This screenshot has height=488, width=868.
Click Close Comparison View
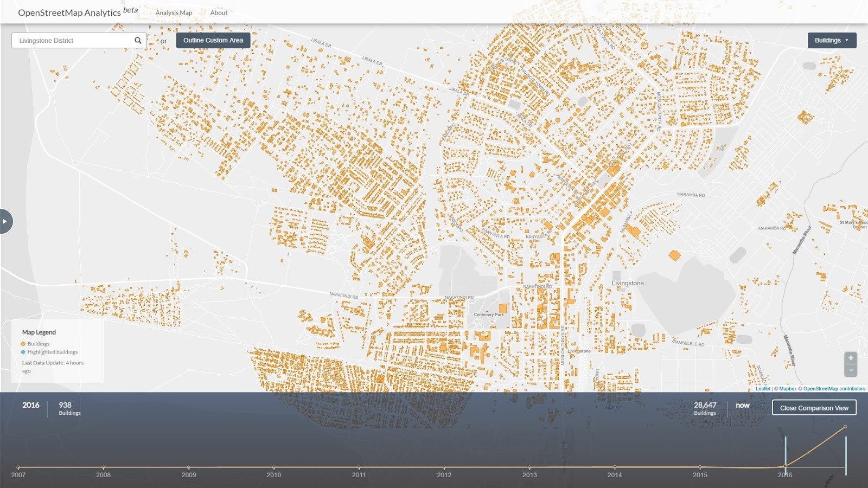814,407
